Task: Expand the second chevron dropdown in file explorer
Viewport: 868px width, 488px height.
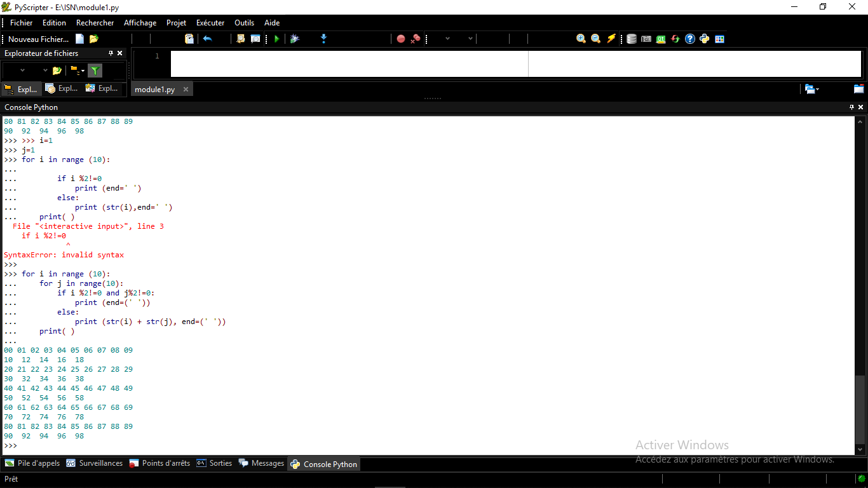Action: 45,71
